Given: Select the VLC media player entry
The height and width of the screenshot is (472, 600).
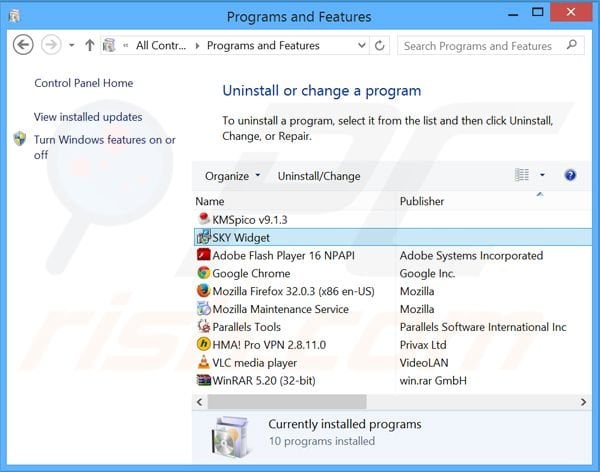Looking at the screenshot, I should point(254,363).
